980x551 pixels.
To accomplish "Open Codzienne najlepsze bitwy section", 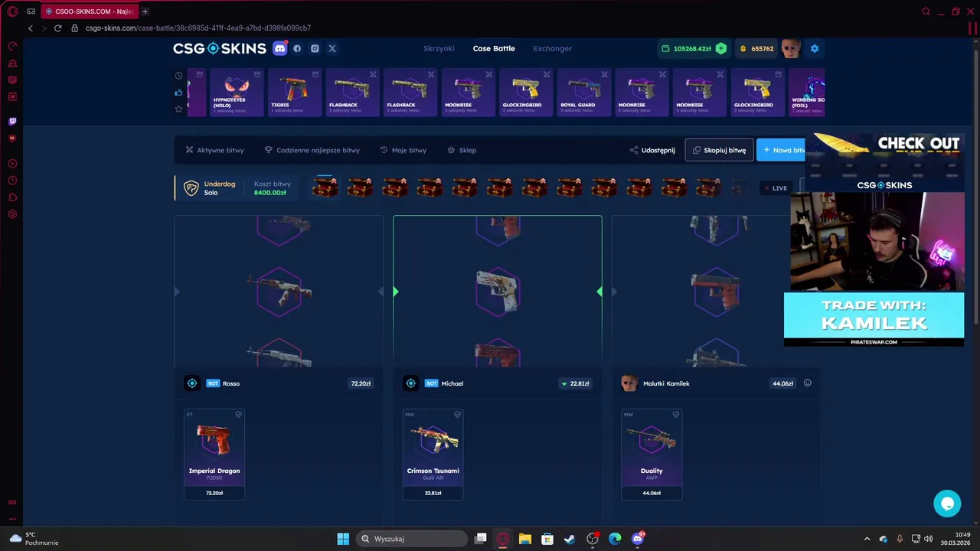I will click(312, 150).
